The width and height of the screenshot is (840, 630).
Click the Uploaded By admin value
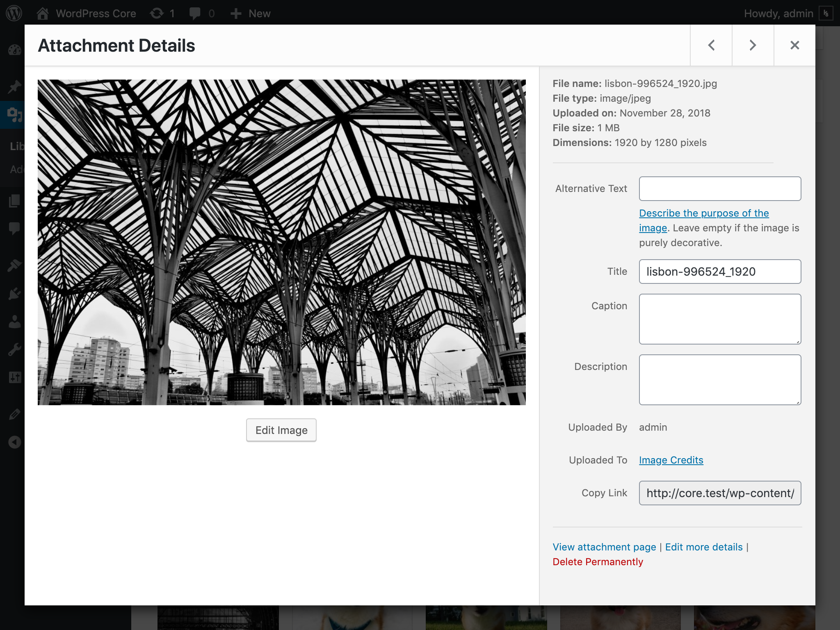tap(653, 427)
